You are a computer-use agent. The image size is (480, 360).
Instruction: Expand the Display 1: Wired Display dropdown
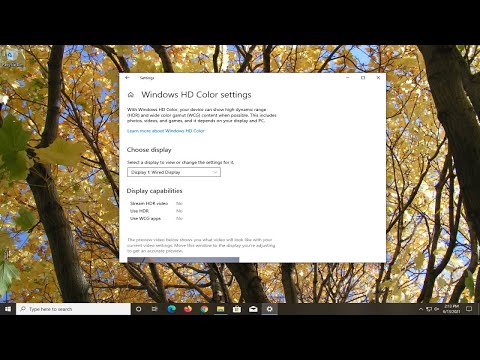(x=174, y=172)
